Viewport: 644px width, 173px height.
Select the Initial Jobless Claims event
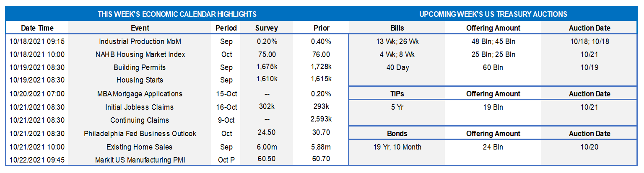tap(140, 107)
